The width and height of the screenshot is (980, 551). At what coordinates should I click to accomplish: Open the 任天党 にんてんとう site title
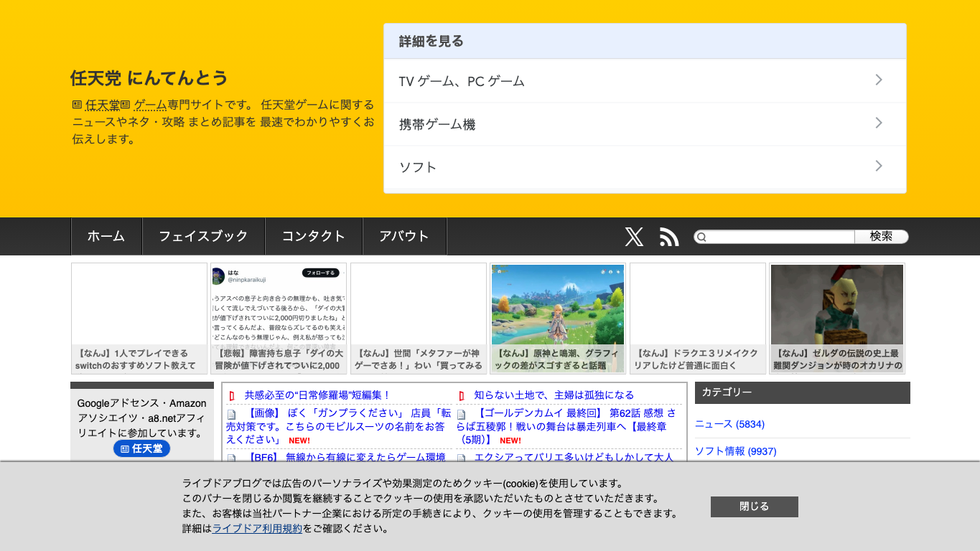pyautogui.click(x=149, y=78)
